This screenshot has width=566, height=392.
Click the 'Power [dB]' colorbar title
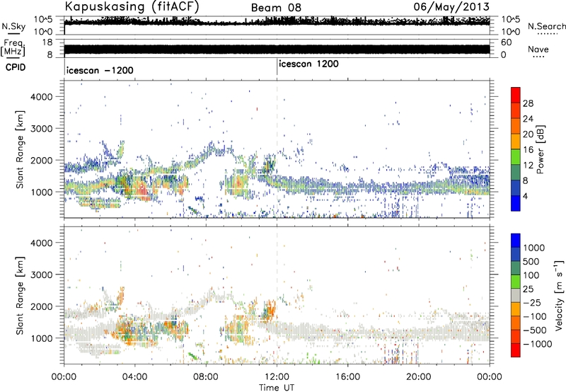(541, 149)
